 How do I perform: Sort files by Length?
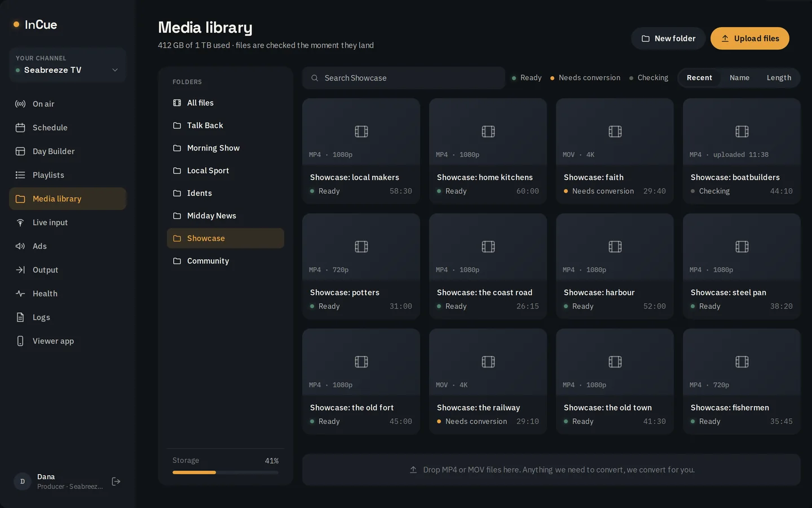pos(779,78)
